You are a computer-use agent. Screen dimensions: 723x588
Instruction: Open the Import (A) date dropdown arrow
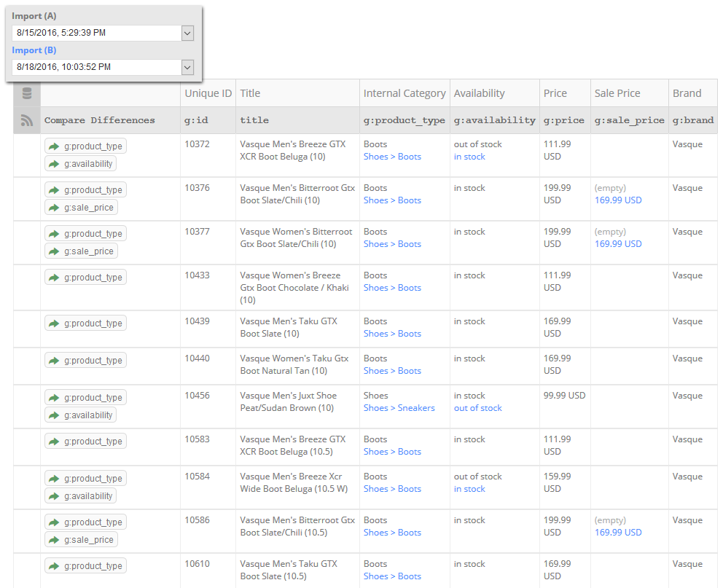[x=187, y=34]
